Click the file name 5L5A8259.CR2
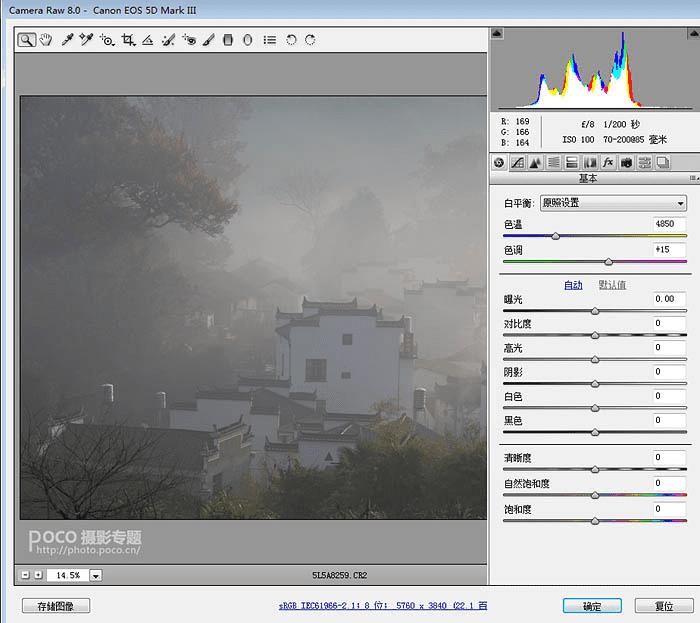700x623 pixels. [339, 575]
